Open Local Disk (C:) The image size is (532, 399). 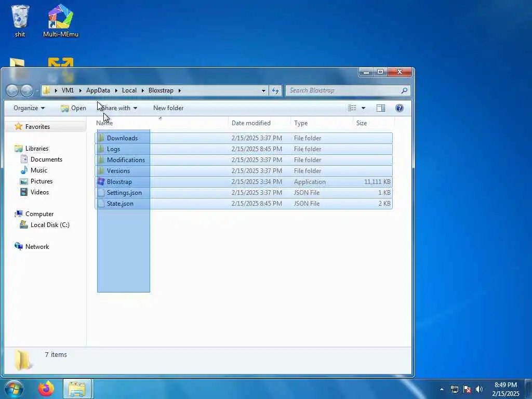(50, 224)
